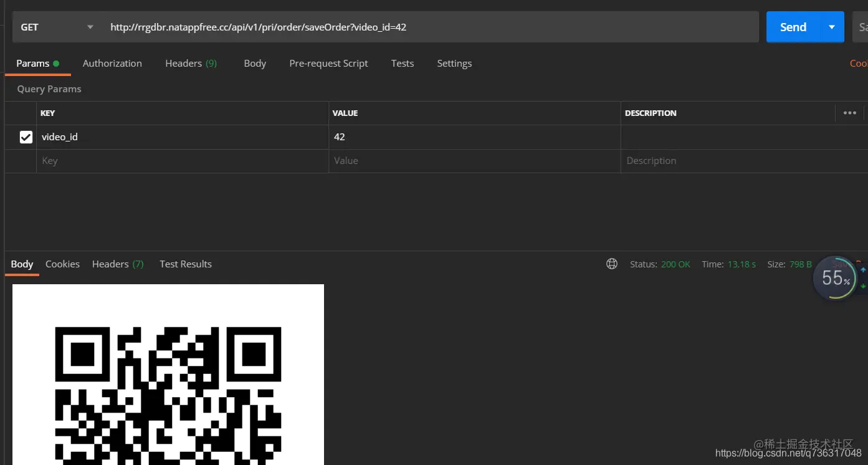Image resolution: width=868 pixels, height=465 pixels.
Task: Open the Settings tab
Action: pyautogui.click(x=454, y=64)
